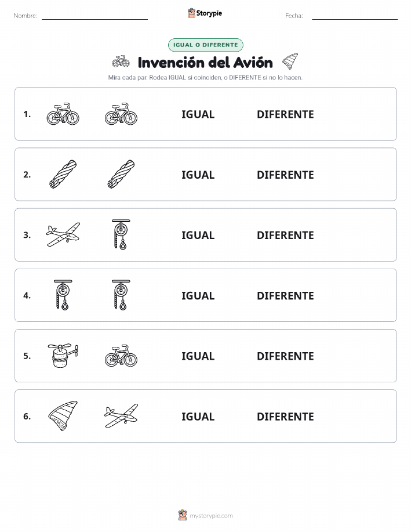Click the Storypie logo at top
The height and width of the screenshot is (532, 411).
(x=205, y=13)
